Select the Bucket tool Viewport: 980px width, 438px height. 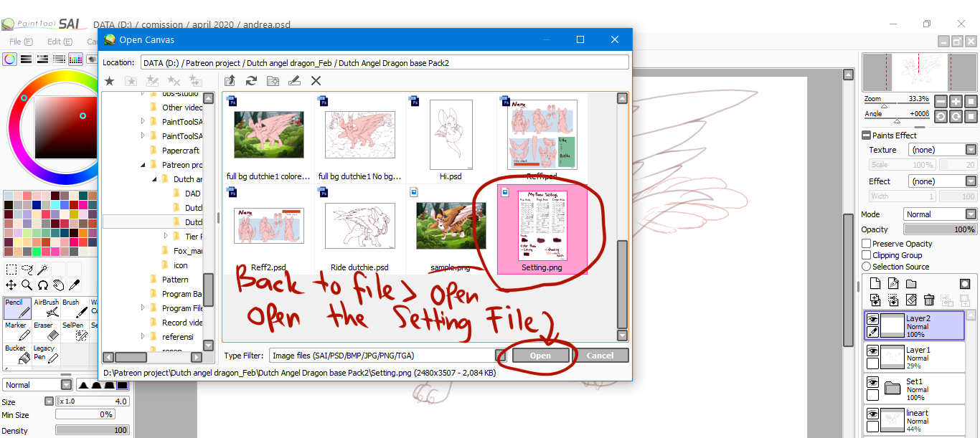17,353
